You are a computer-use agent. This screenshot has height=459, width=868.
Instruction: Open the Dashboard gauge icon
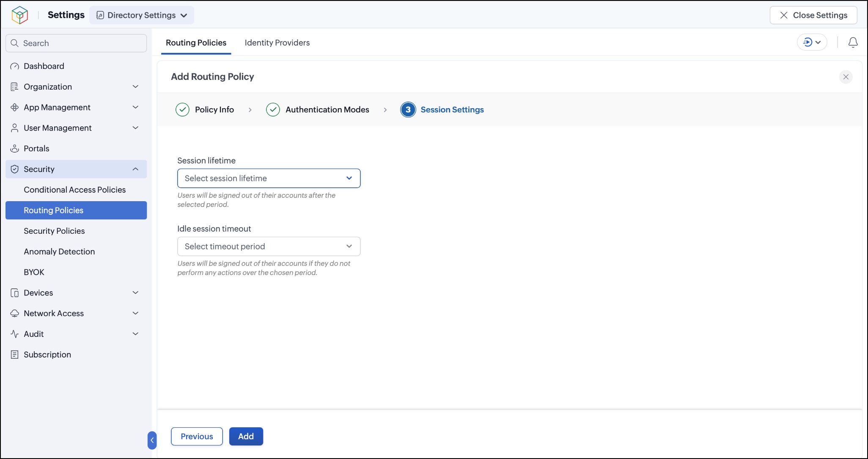point(15,66)
